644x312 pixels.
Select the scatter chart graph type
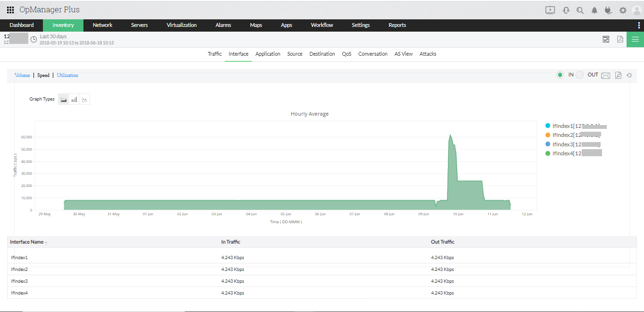(x=85, y=99)
